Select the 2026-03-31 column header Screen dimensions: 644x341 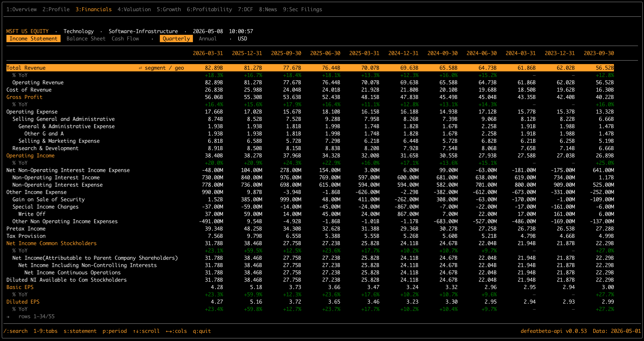pos(208,53)
